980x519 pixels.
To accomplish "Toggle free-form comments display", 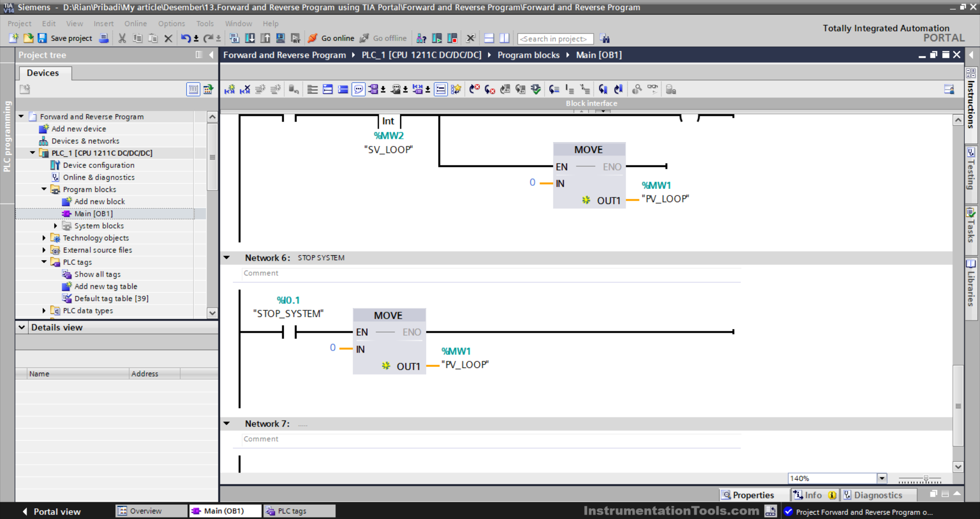I will click(359, 89).
